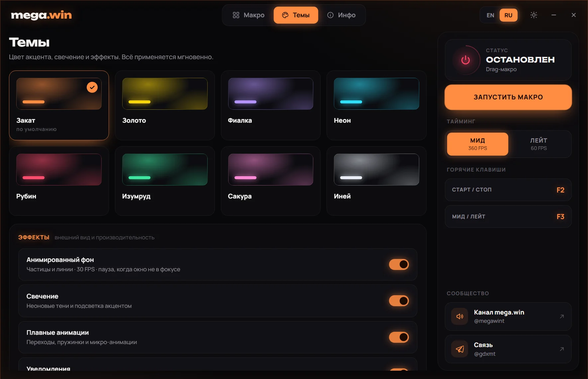The width and height of the screenshot is (588, 379).
Task: Switch language to RU
Action: click(508, 15)
